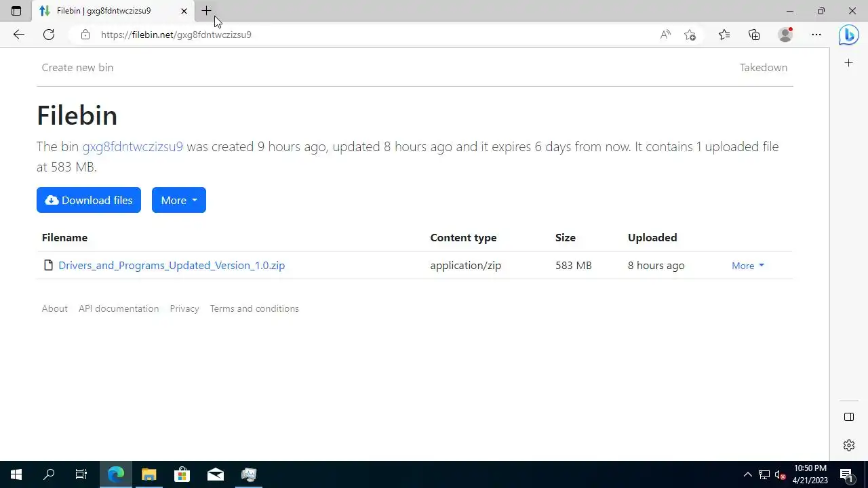Open Mail app from taskbar
Screen dimensions: 868x488
click(216, 474)
